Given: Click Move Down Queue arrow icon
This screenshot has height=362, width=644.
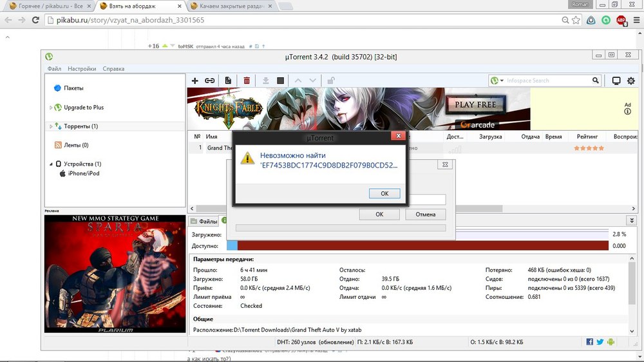Looking at the screenshot, I should pos(312,81).
